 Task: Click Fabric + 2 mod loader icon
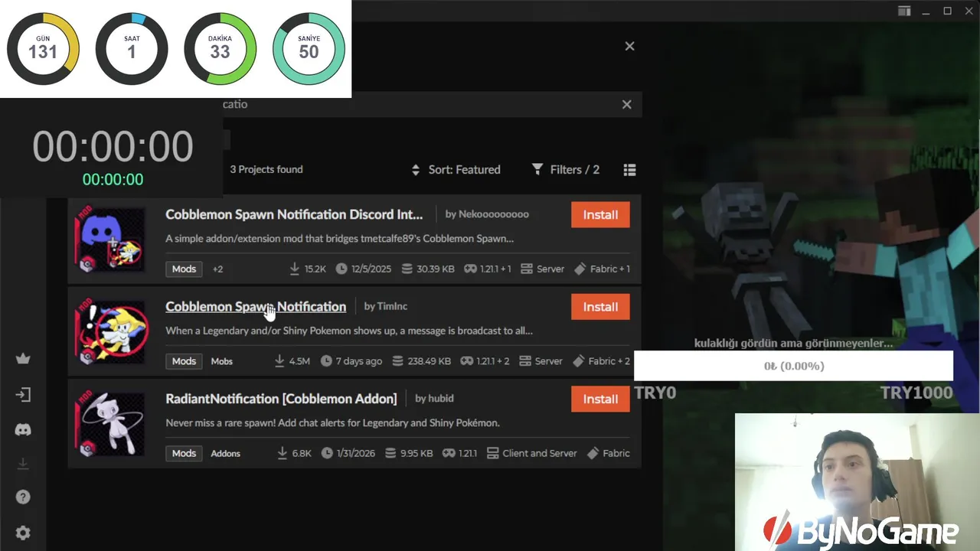coord(580,360)
